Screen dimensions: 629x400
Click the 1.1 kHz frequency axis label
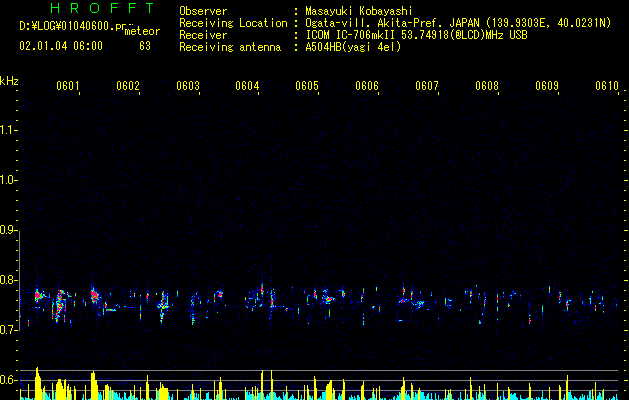[8, 130]
